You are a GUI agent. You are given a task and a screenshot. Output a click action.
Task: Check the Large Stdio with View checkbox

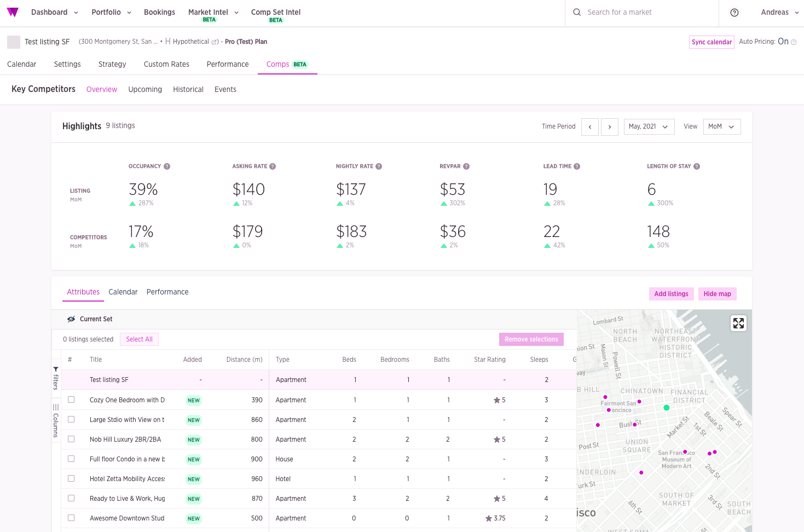(71, 420)
